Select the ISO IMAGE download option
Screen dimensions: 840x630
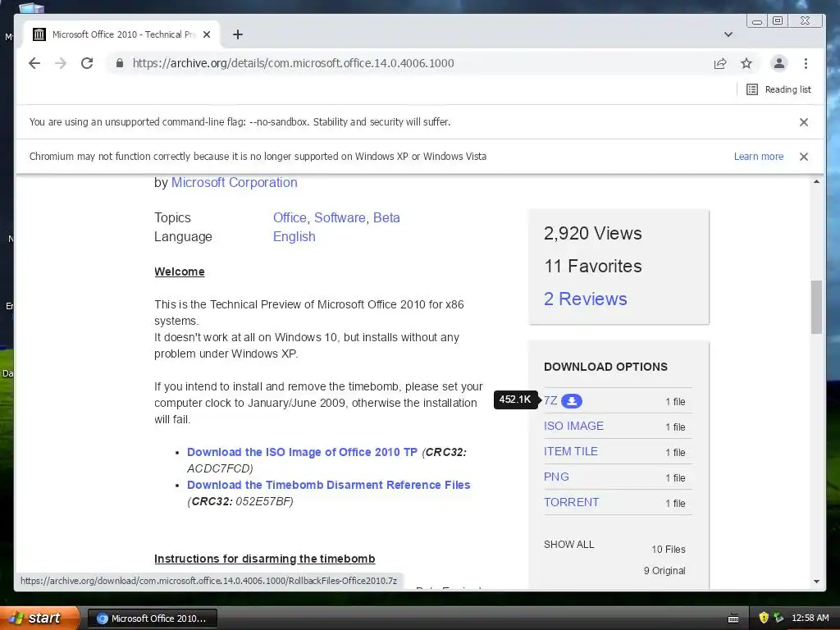[x=573, y=426]
